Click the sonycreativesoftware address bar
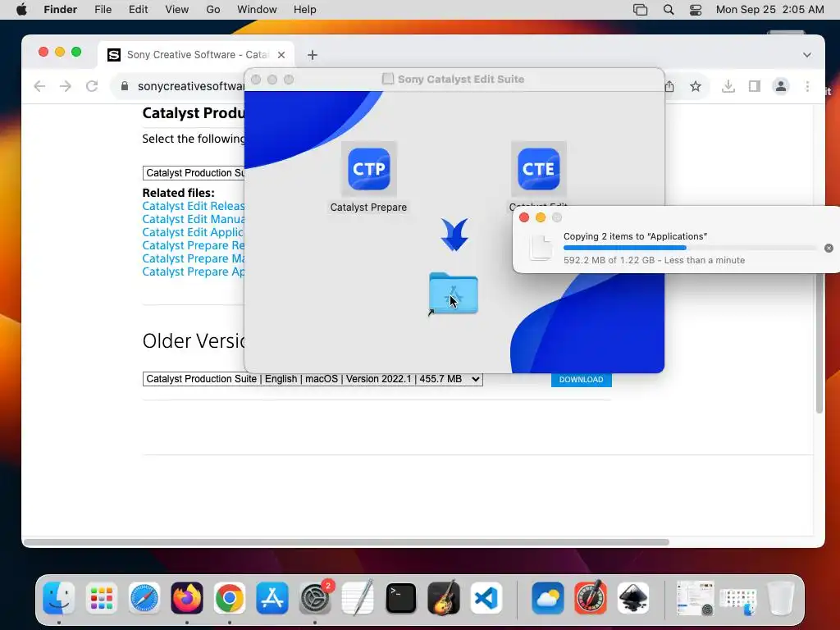Screen dimensions: 840x630 coord(190,86)
